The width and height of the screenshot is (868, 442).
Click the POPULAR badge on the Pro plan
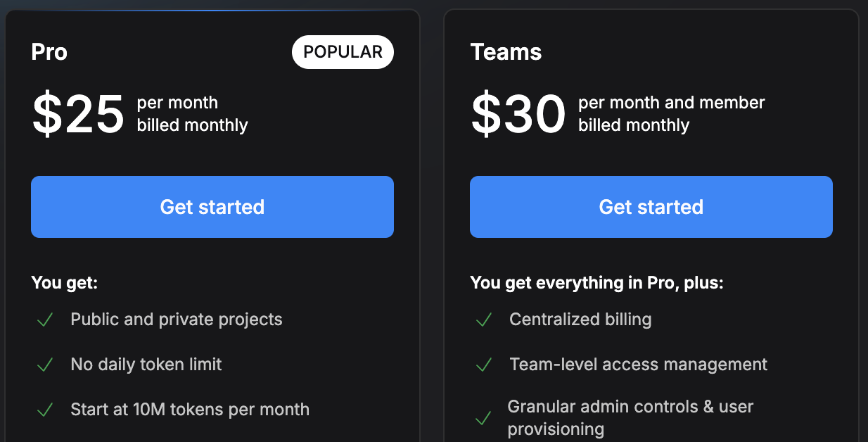(x=343, y=51)
